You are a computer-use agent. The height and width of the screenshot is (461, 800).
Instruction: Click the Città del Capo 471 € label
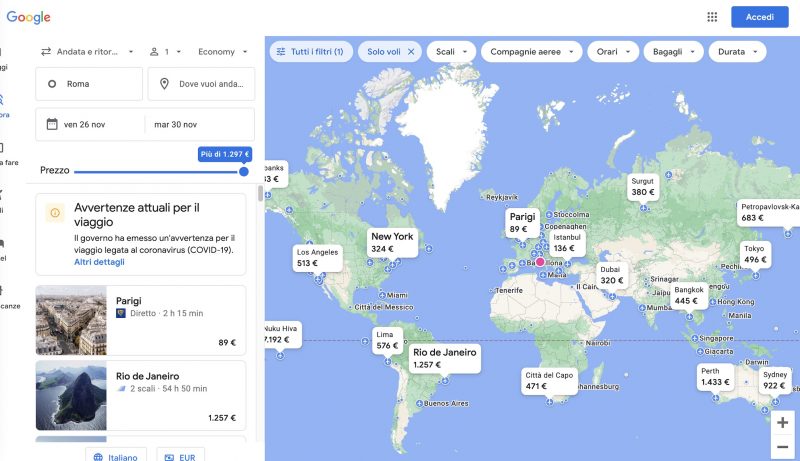pos(549,380)
